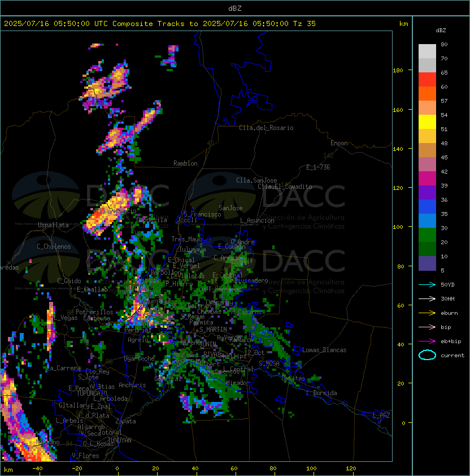The image size is (470, 476).
Task: Select the bottom slate-purple legend swatch
Action: click(427, 263)
